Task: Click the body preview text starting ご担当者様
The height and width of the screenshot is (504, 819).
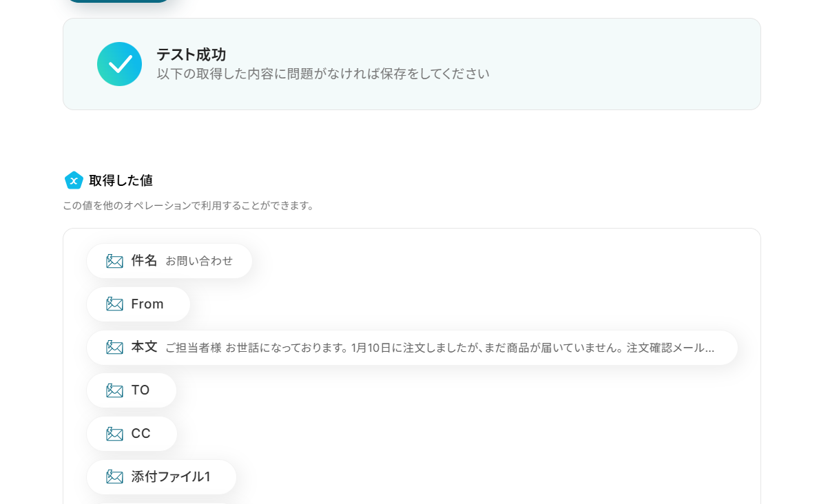Action: click(439, 348)
